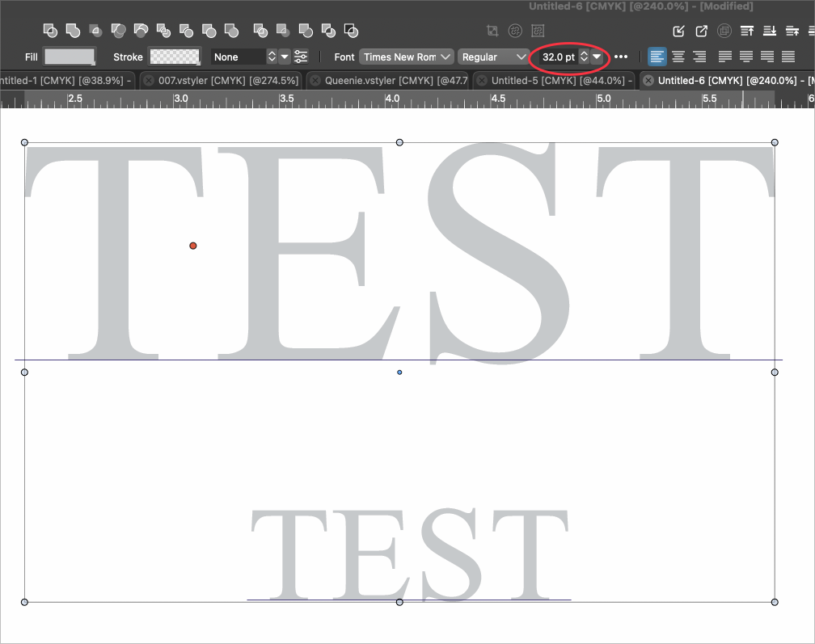
Task: Switch to the Untitled-5 document tab
Action: [558, 81]
